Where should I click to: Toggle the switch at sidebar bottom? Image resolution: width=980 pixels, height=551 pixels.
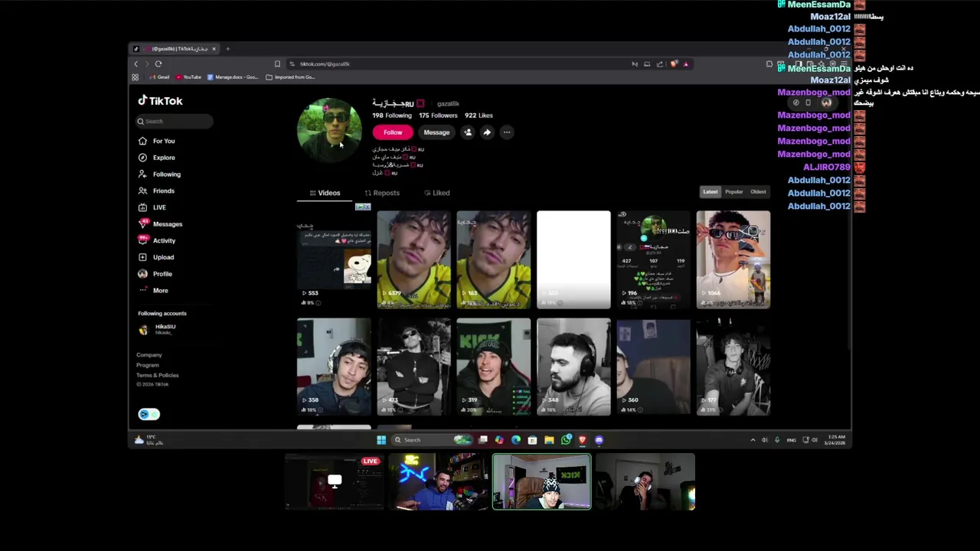(149, 414)
